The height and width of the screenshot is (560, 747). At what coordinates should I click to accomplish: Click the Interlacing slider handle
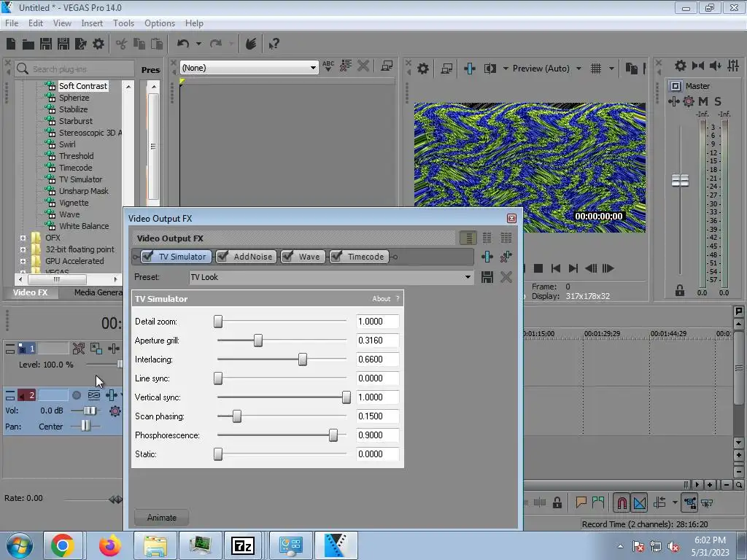click(303, 359)
